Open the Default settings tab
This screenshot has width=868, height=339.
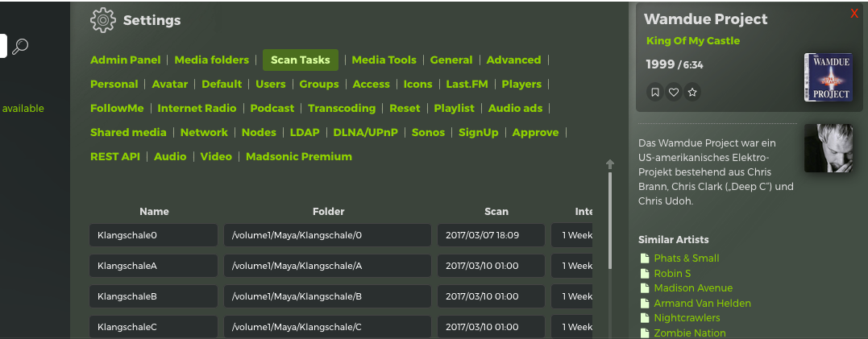click(x=222, y=84)
